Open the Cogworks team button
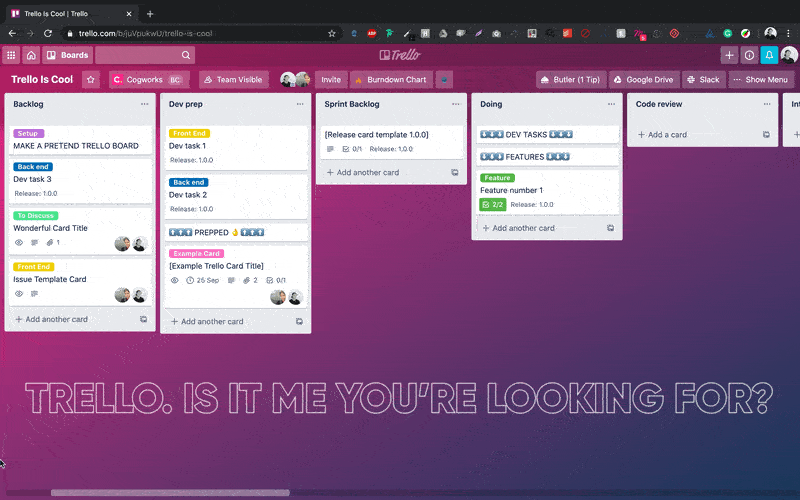 point(148,80)
